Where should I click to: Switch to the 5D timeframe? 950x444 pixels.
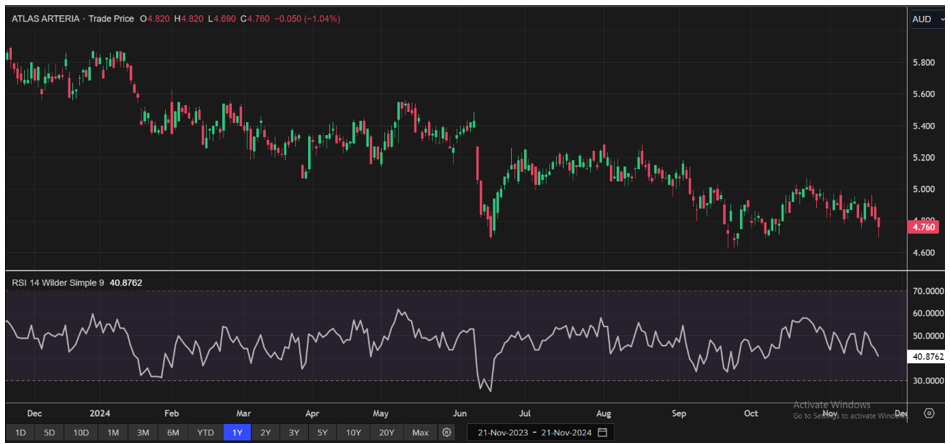pyautogui.click(x=49, y=432)
